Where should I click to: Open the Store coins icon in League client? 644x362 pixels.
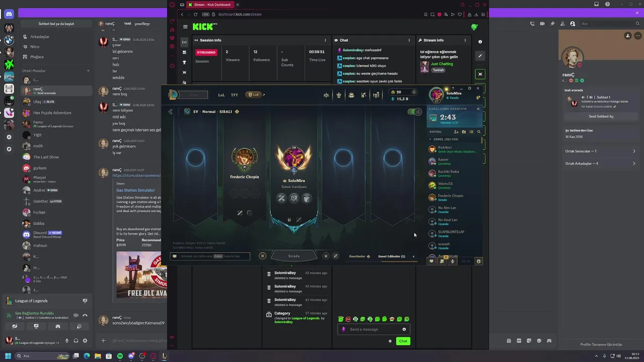click(x=376, y=95)
